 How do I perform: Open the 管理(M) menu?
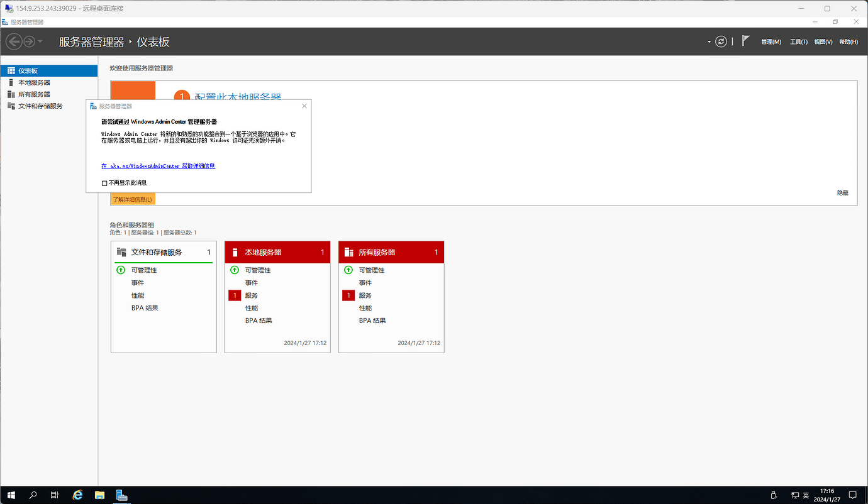[x=771, y=42]
